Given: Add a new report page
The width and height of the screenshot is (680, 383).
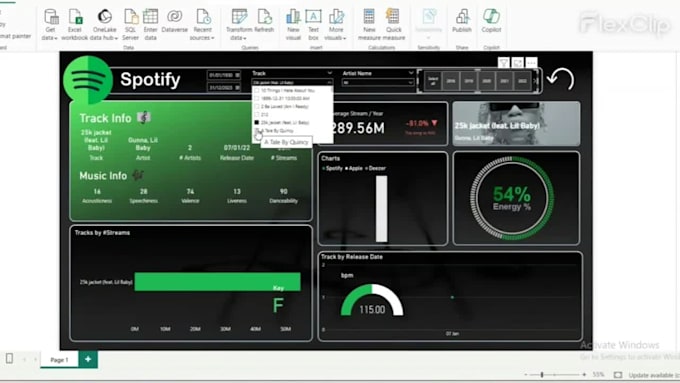Looking at the screenshot, I should [x=88, y=359].
